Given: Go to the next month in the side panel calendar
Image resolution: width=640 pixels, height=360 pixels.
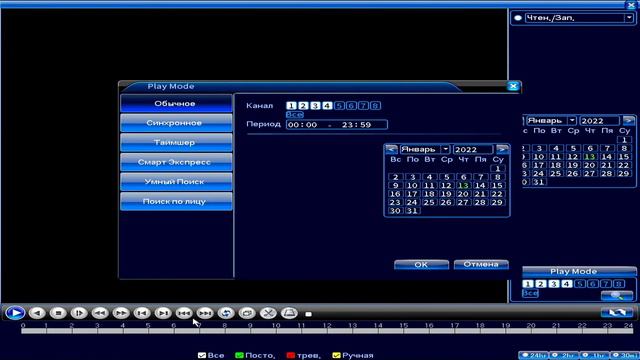Looking at the screenshot, I should pyautogui.click(x=629, y=120).
